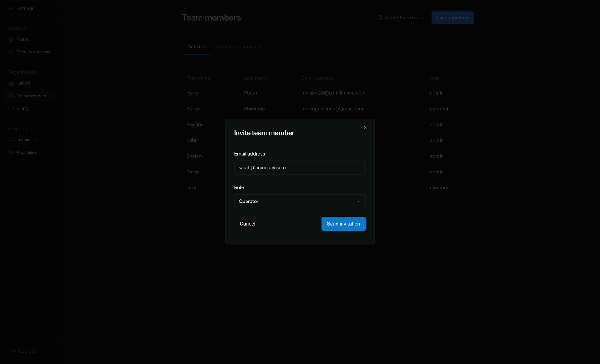This screenshot has width=600, height=364.
Task: Click the First Name column header
Action: click(x=198, y=78)
